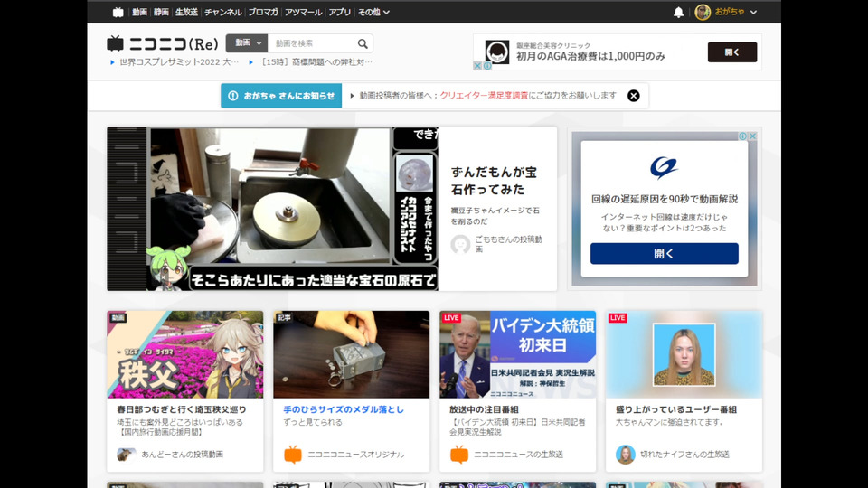This screenshot has width=868, height=488.
Task: Close the right sidebar ad via X
Action: coord(752,136)
